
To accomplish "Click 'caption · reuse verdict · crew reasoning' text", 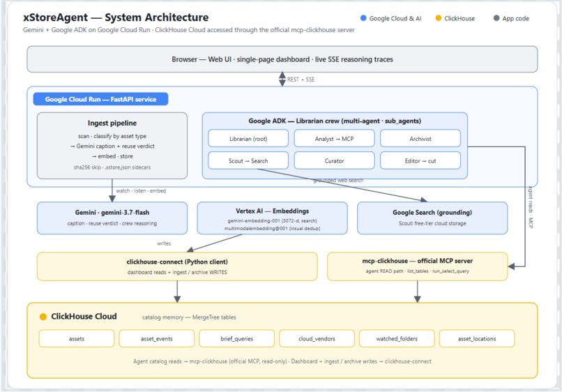I will 112,223.
